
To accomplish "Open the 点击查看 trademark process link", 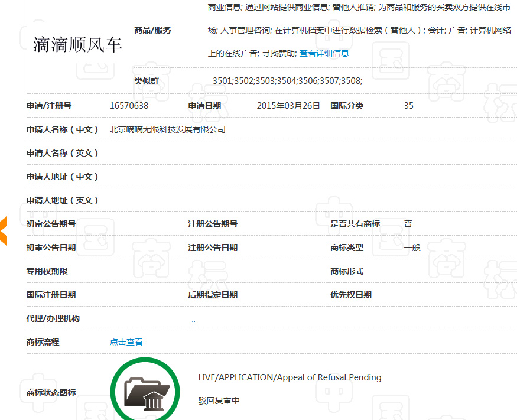I will (x=126, y=342).
